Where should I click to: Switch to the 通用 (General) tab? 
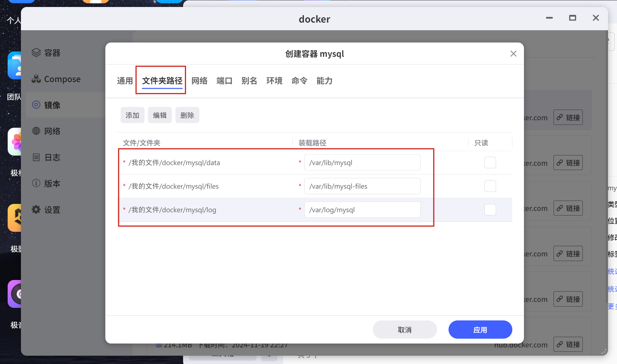(x=125, y=81)
